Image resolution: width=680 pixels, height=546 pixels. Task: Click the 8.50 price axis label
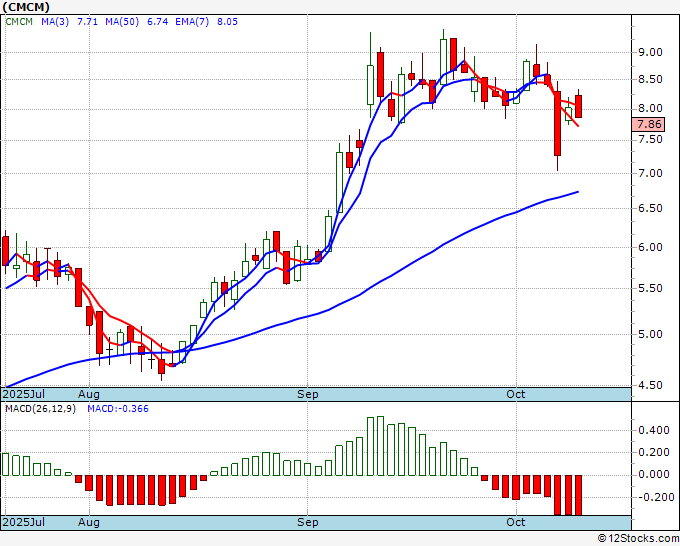click(650, 79)
